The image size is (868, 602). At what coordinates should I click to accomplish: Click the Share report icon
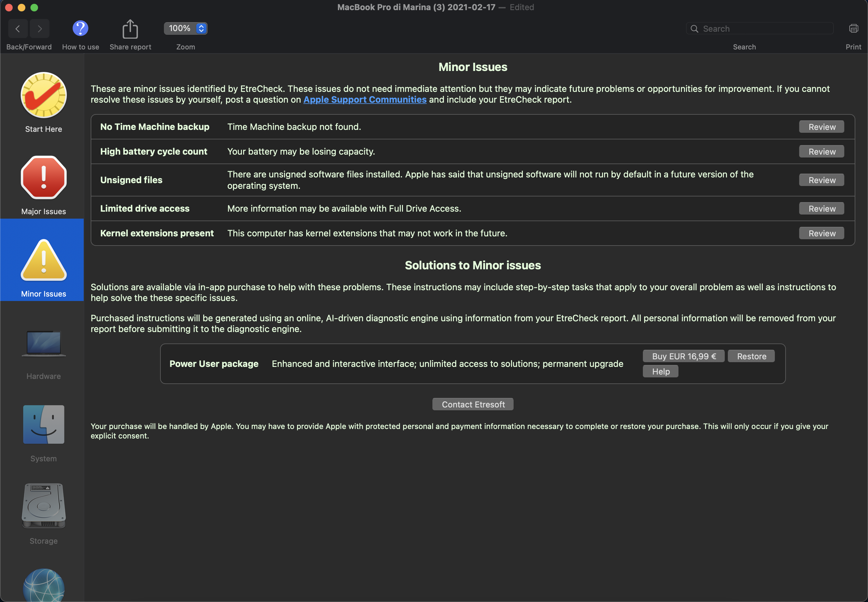pos(130,29)
